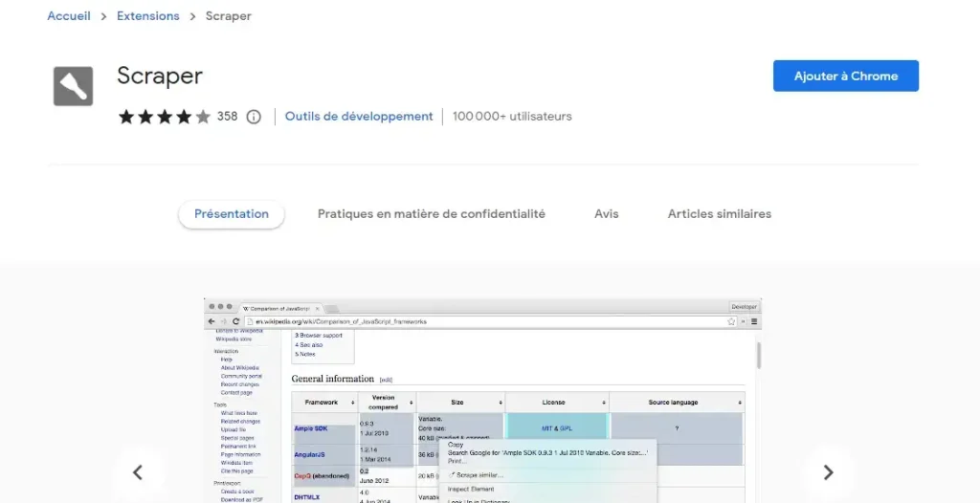Go to Accueil in the breadcrumb
This screenshot has height=503, width=980.
[69, 16]
